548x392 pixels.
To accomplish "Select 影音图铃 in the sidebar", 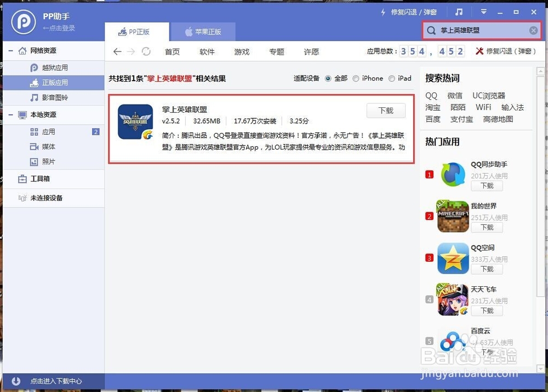I will pyautogui.click(x=54, y=97).
